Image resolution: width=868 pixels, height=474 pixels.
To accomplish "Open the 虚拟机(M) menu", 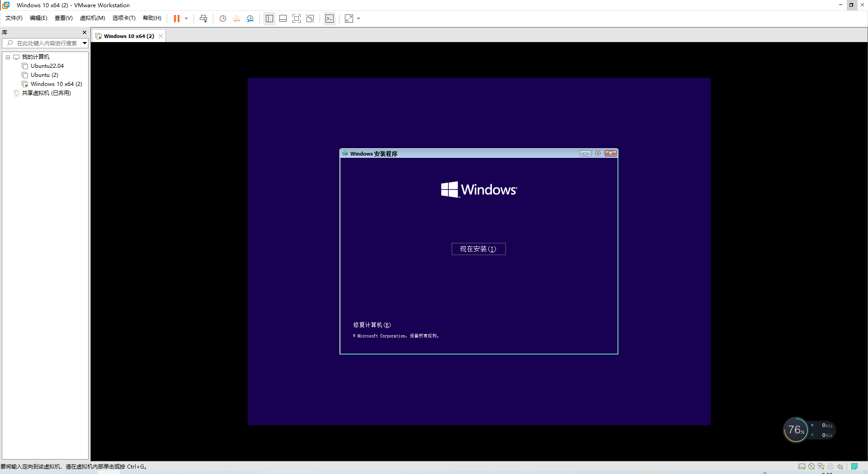I will pyautogui.click(x=92, y=18).
